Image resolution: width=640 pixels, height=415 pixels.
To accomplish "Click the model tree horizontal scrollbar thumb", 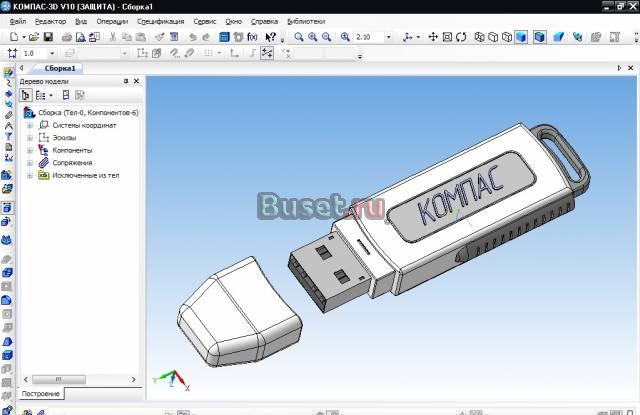I will click(x=59, y=379).
